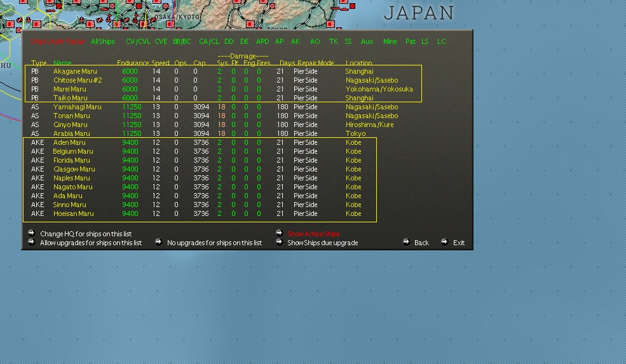Click arrow icon beside Change HQ option

(x=32, y=233)
